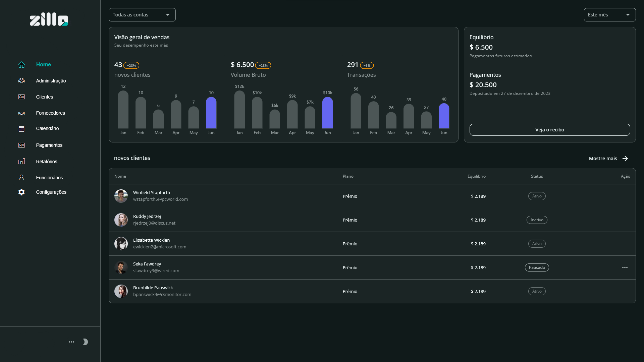
Task: Open actions menu for Seka Fawdrey row
Action: (x=625, y=267)
